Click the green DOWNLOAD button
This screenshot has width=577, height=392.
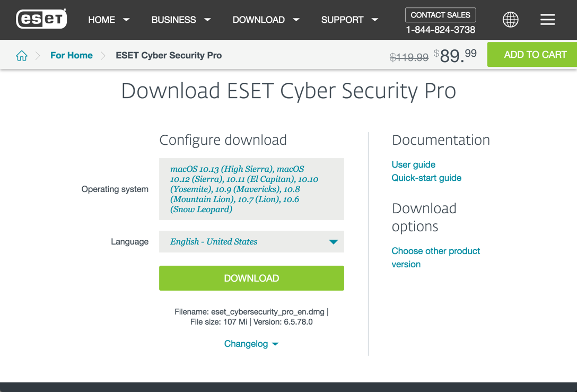pos(251,278)
